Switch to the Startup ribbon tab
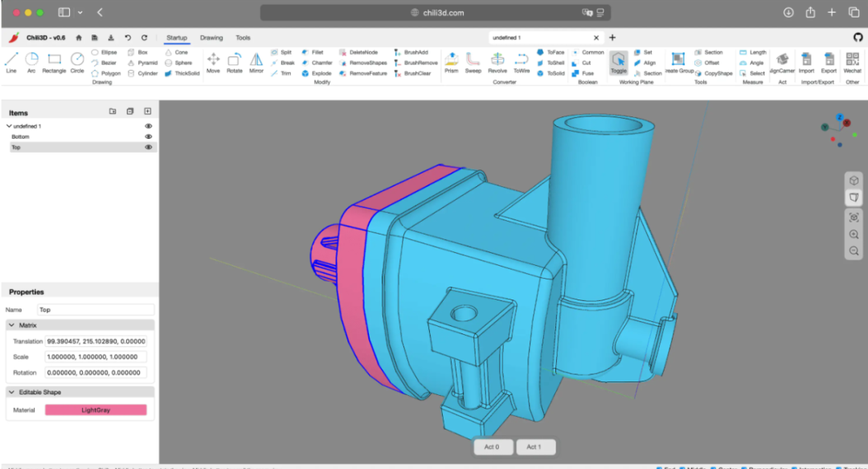The height and width of the screenshot is (469, 868). (177, 38)
